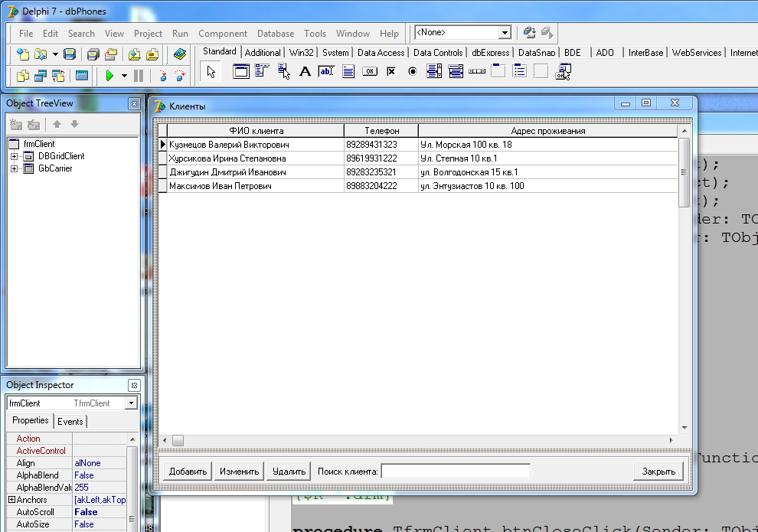Expand GbCarrier node in Object TreeView

14,168
